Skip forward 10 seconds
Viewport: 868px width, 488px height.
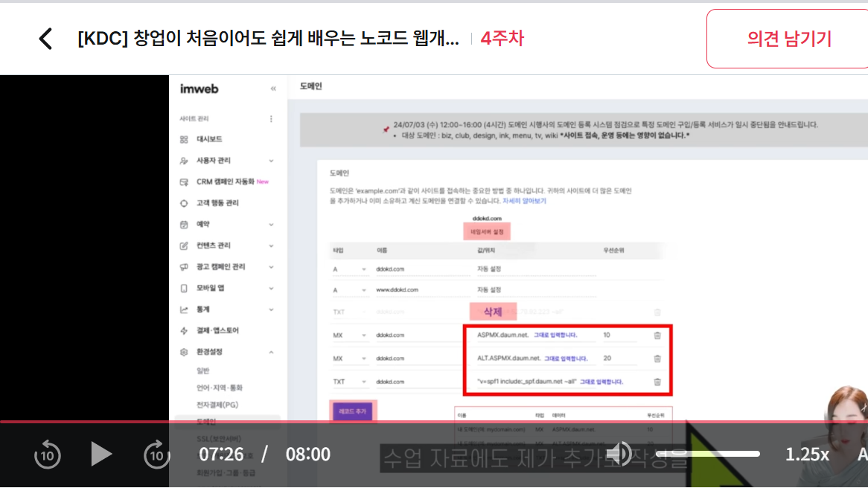click(x=156, y=455)
